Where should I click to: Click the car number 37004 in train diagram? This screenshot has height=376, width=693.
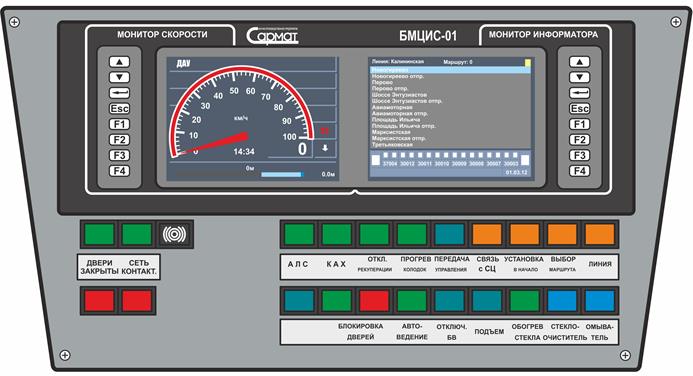390,164
